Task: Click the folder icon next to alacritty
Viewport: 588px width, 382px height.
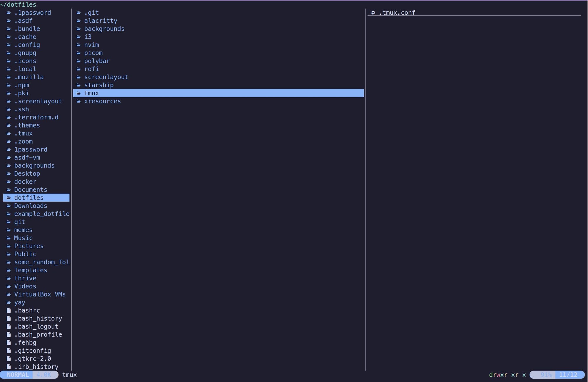Action: tap(78, 21)
